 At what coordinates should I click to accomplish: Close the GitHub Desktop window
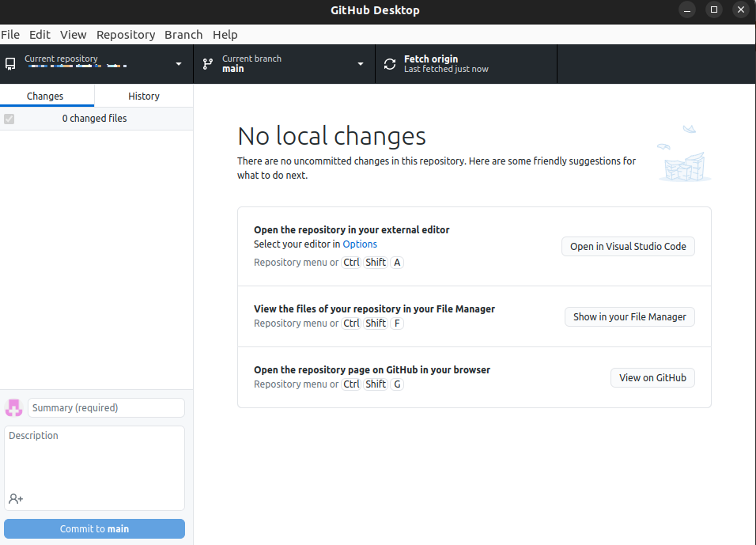(741, 9)
